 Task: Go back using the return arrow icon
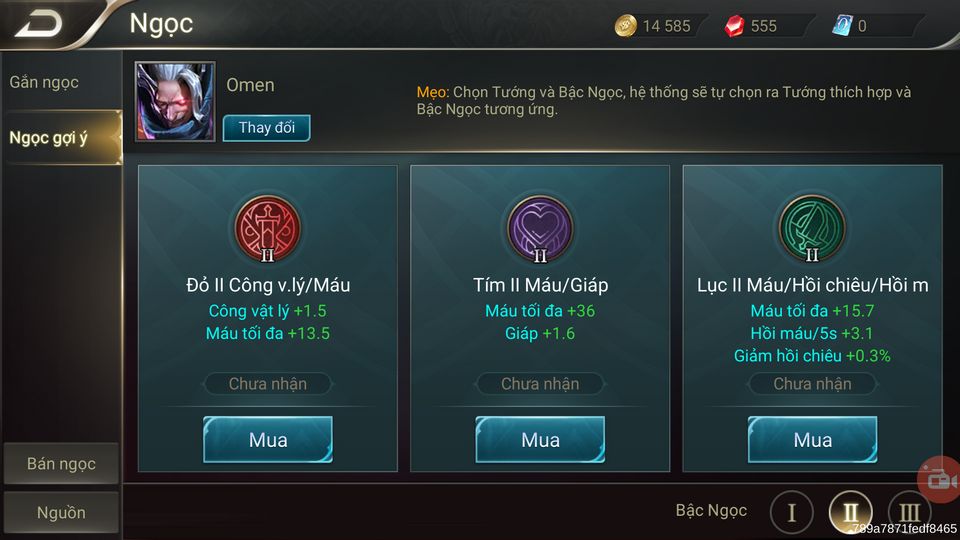pos(39,24)
